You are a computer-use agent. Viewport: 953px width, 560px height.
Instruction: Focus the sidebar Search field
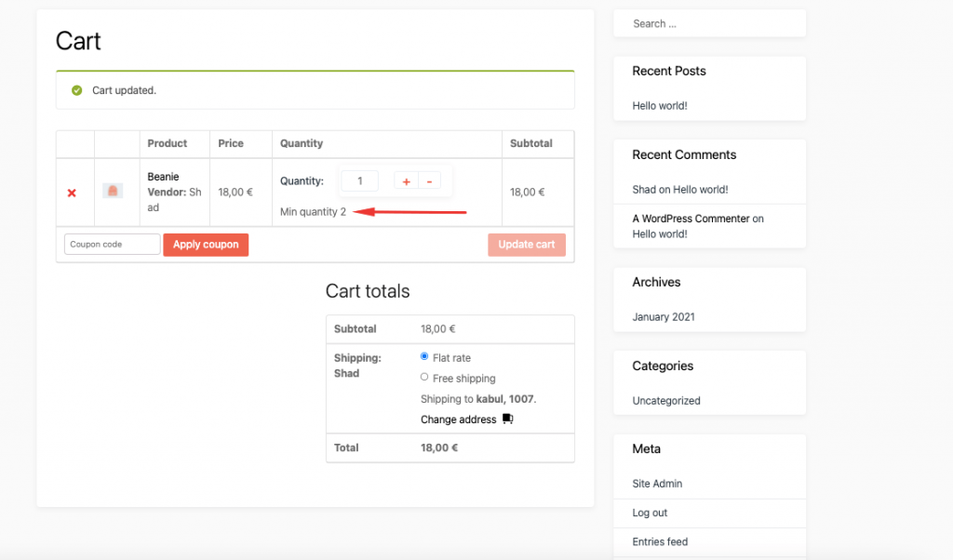coord(709,23)
